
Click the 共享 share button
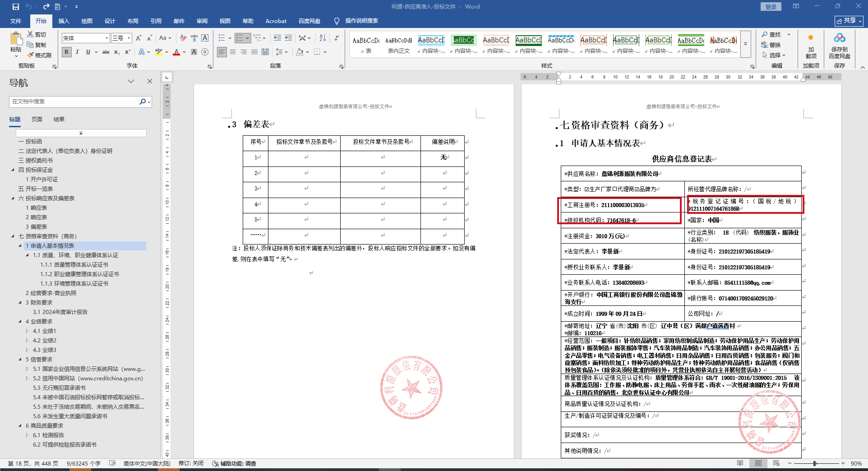pyautogui.click(x=849, y=21)
